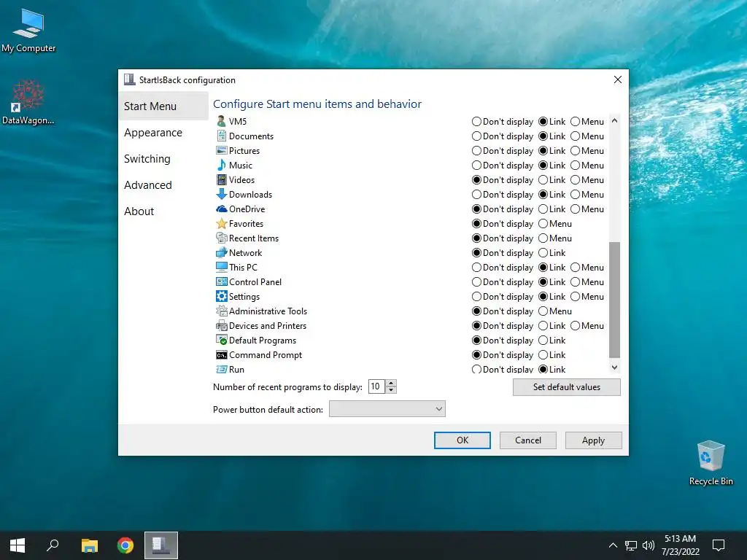
Task: Click the Apply button
Action: 593,440
